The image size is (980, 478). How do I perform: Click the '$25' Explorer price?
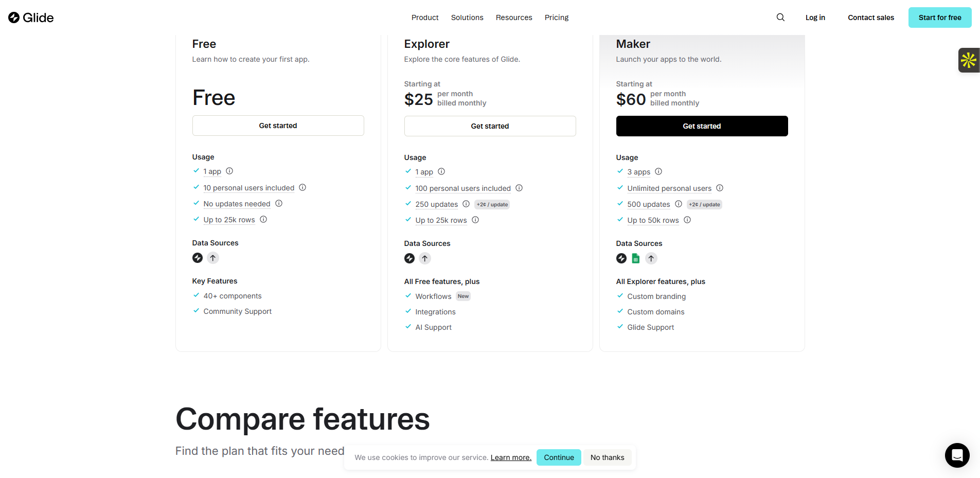point(419,99)
